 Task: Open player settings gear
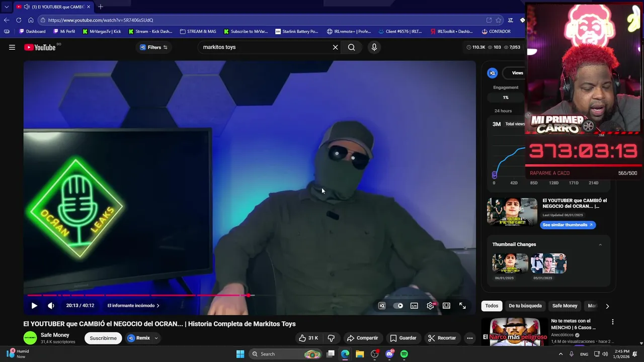(x=430, y=306)
